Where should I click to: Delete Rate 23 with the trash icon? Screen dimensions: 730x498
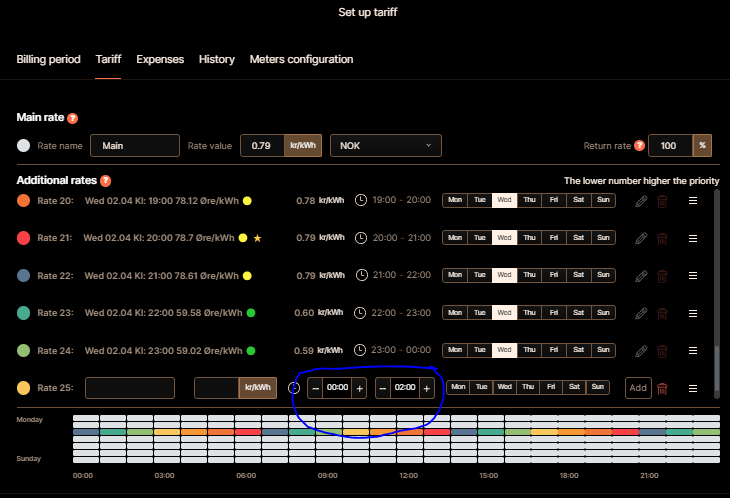pos(662,313)
